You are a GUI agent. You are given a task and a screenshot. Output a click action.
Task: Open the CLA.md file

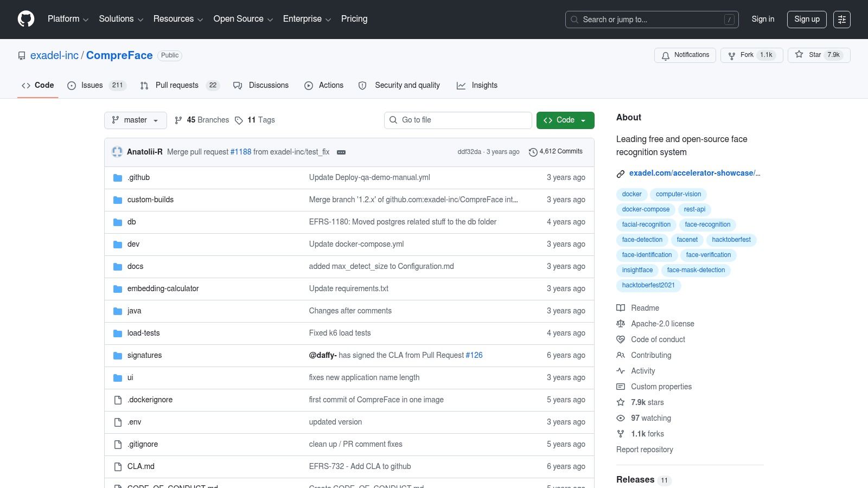pos(141,466)
